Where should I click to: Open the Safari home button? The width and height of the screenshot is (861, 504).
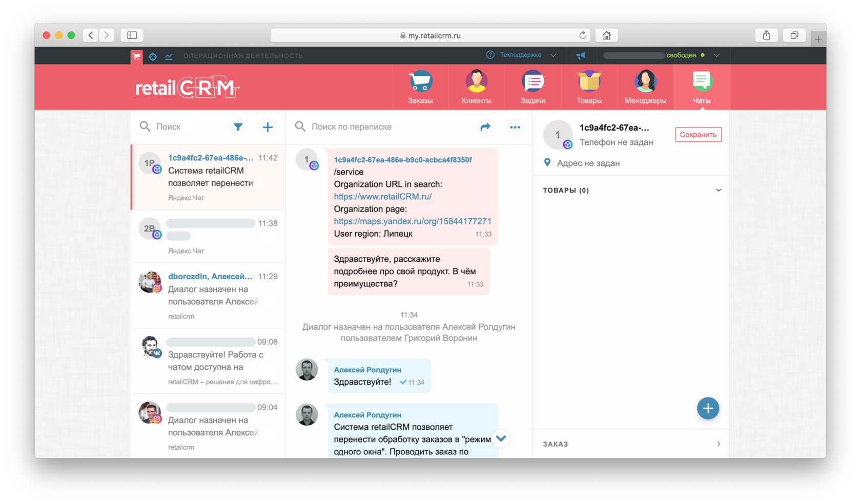(x=607, y=35)
